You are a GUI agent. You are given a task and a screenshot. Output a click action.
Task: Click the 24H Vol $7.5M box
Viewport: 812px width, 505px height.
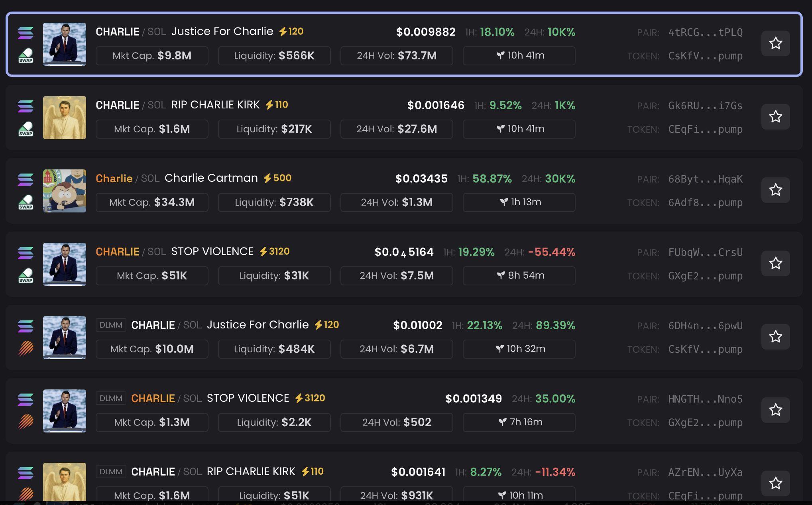397,276
